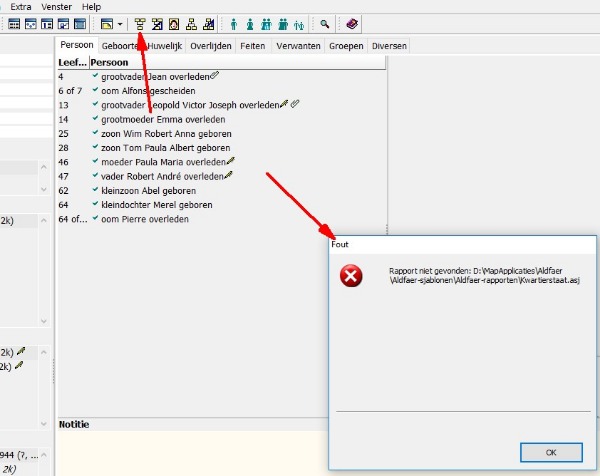The width and height of the screenshot is (600, 476).
Task: Toggle checkmark next to kleinzoon Abel geboren
Action: coord(95,190)
